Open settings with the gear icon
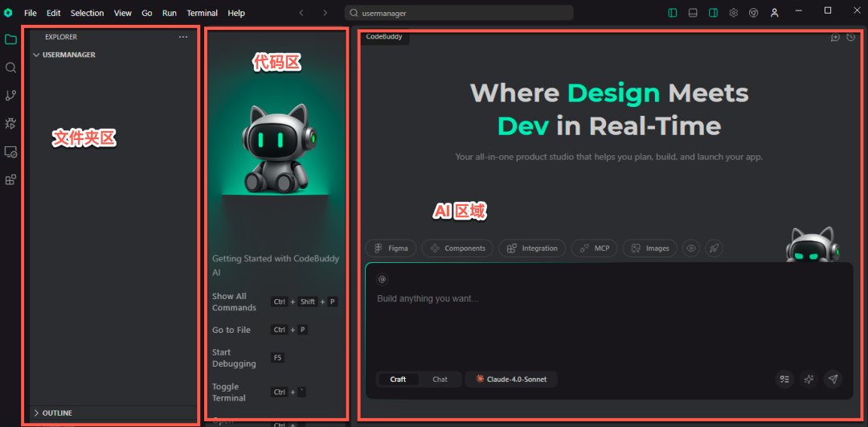868x427 pixels. [x=734, y=13]
